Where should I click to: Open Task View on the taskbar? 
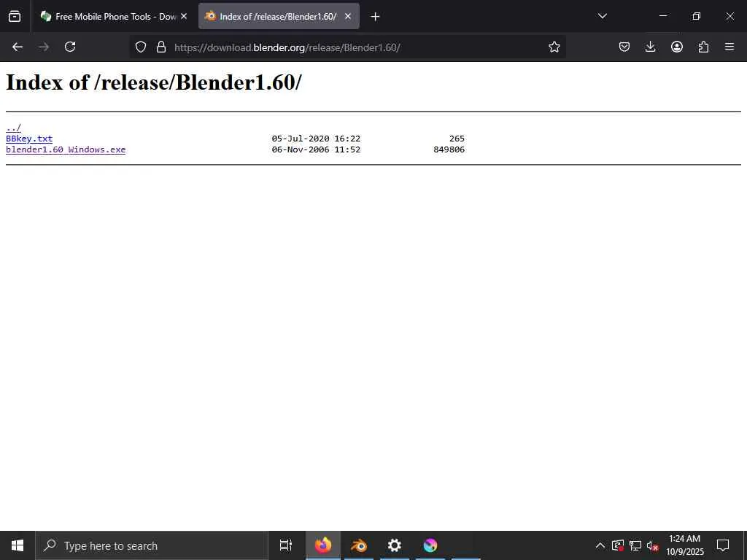(286, 545)
